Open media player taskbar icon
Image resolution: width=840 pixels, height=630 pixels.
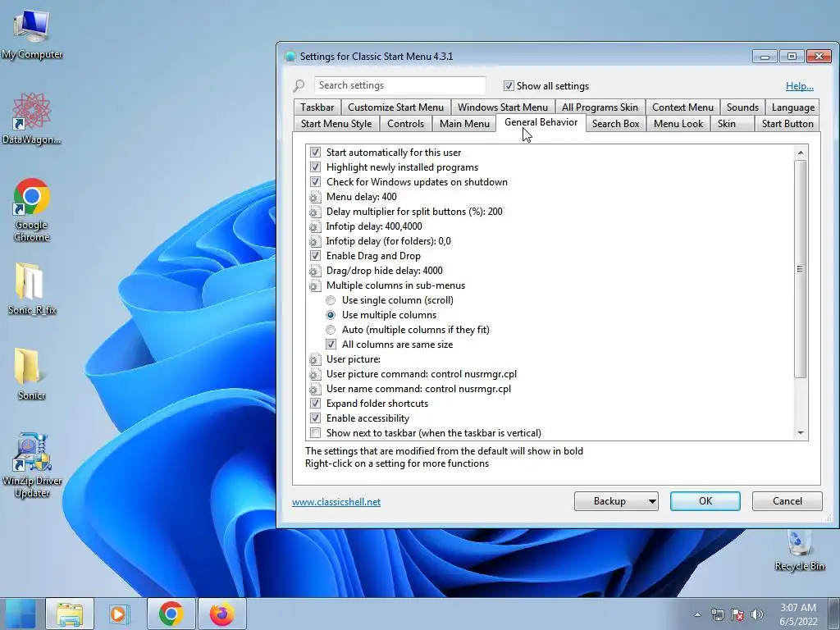(x=119, y=614)
